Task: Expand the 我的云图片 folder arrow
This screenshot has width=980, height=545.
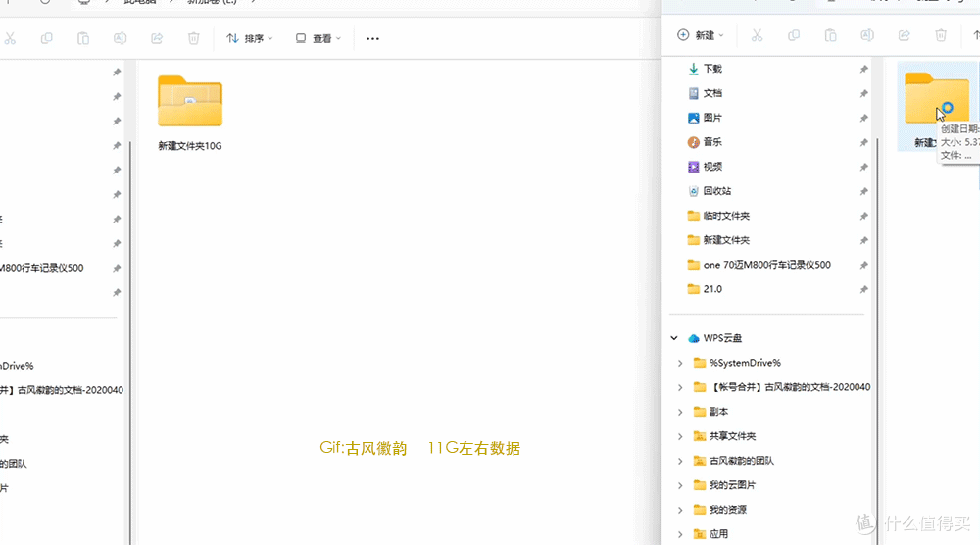Action: pyautogui.click(x=680, y=485)
